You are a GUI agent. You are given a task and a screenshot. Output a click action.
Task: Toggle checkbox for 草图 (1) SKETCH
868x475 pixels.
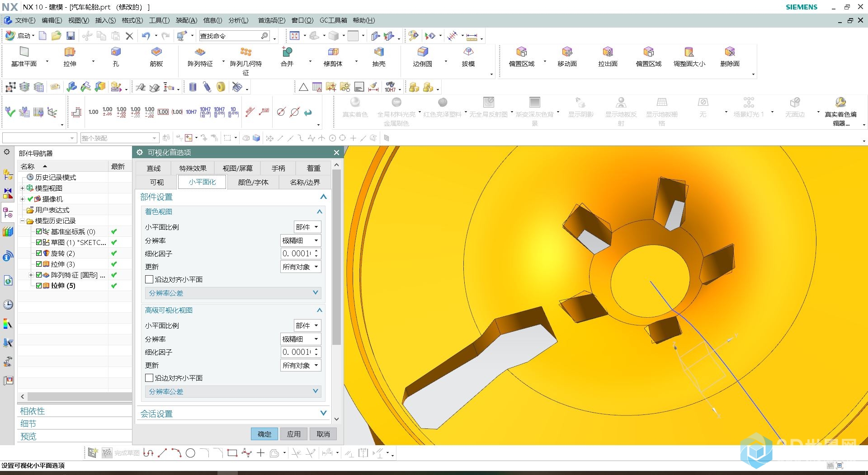pos(39,242)
